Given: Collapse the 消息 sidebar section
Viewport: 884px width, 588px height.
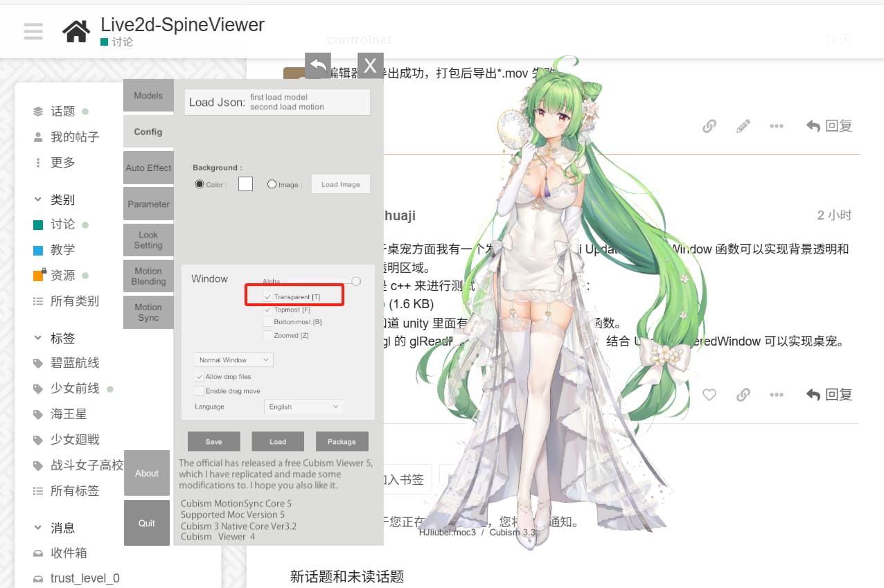Looking at the screenshot, I should coord(38,528).
